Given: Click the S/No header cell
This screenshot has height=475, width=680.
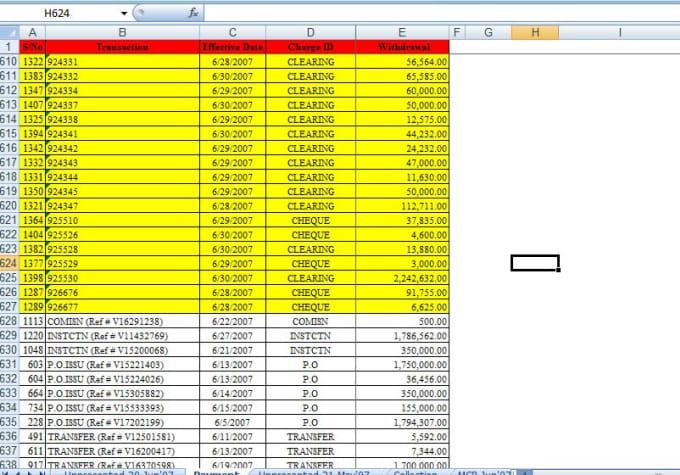Looking at the screenshot, I should click(x=33, y=47).
